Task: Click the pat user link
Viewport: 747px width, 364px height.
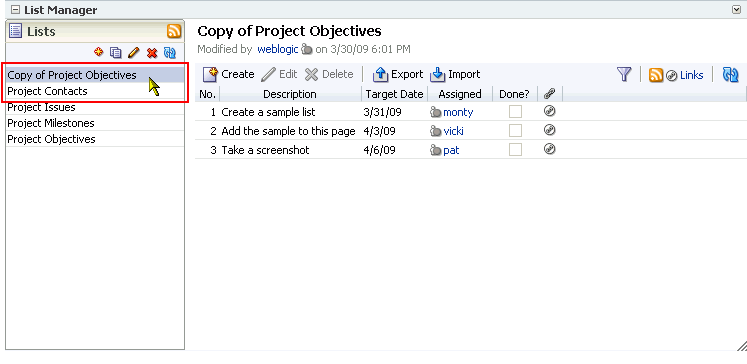Action: tap(451, 150)
